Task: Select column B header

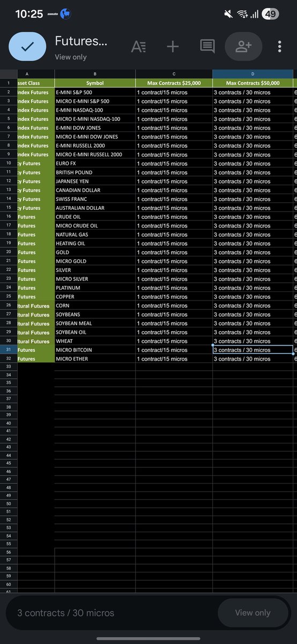Action: click(95, 74)
